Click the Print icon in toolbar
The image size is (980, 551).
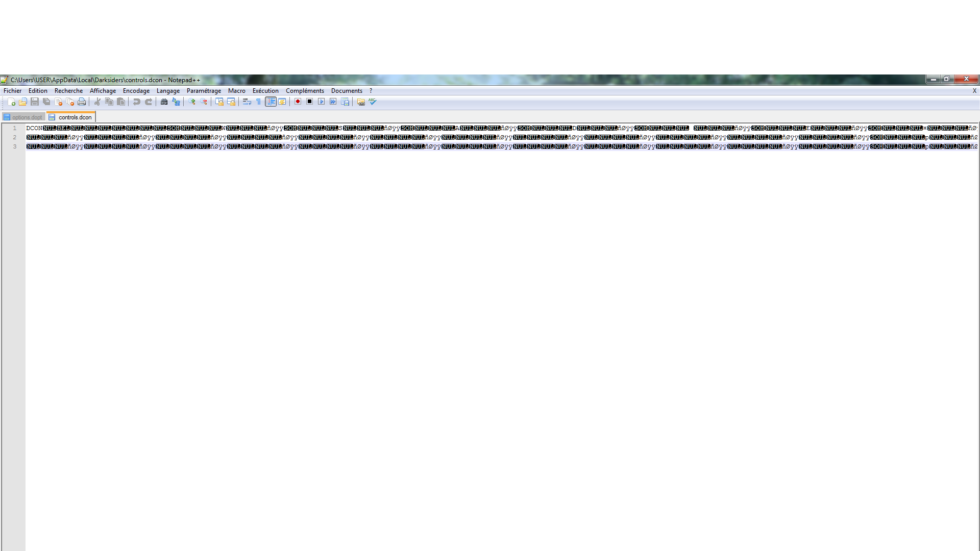pos(82,102)
